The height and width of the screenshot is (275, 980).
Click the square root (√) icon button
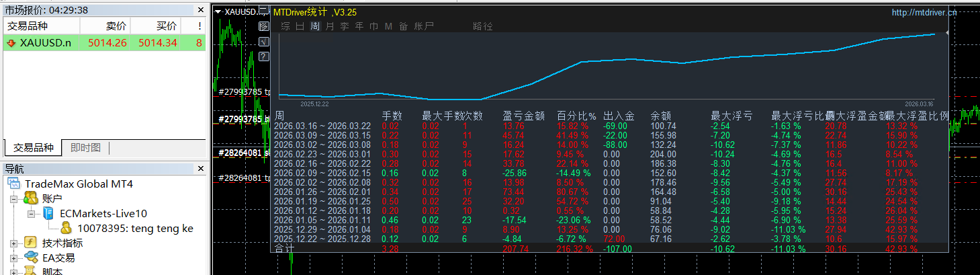(x=263, y=42)
